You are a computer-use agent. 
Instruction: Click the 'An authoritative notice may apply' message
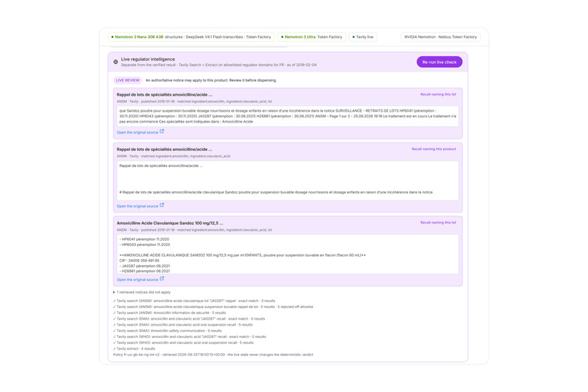click(x=211, y=80)
